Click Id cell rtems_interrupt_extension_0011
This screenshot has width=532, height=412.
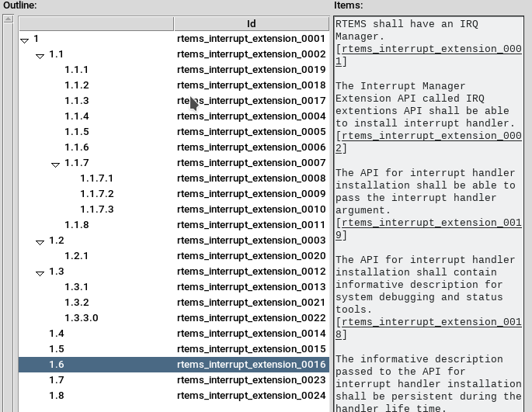point(252,225)
